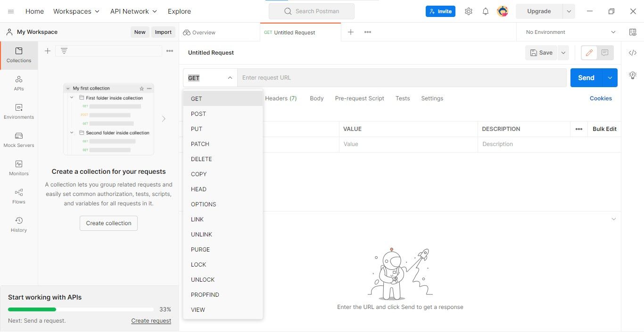Open the environment quick look icon
This screenshot has height=333, width=644.
coord(633,32)
